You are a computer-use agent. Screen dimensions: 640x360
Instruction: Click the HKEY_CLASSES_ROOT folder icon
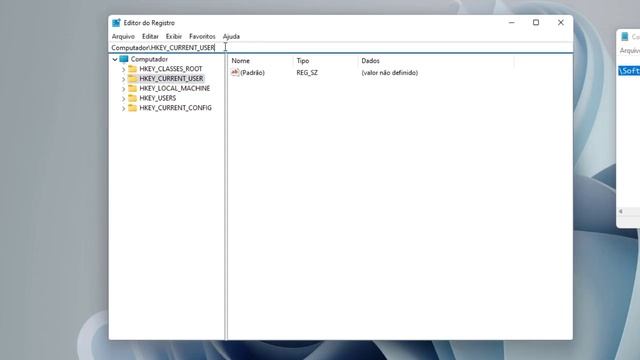click(x=132, y=69)
